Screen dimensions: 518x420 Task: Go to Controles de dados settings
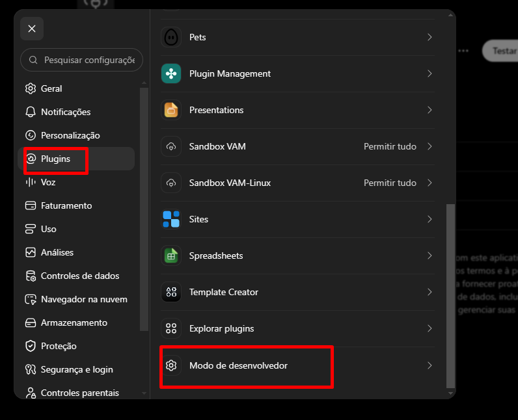click(76, 276)
